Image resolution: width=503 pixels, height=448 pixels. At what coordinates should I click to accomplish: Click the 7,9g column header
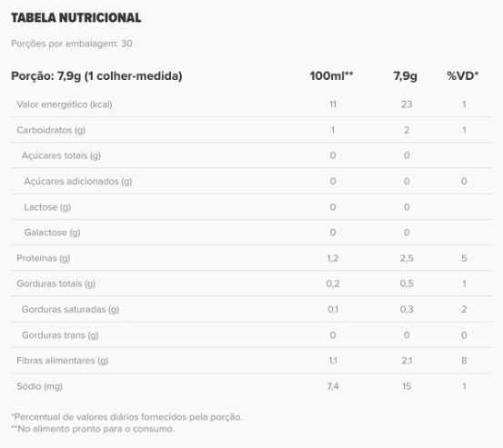click(405, 76)
